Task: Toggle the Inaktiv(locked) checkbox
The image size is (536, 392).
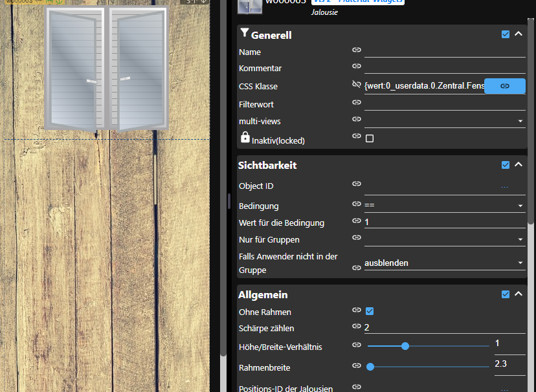Action: 370,138
